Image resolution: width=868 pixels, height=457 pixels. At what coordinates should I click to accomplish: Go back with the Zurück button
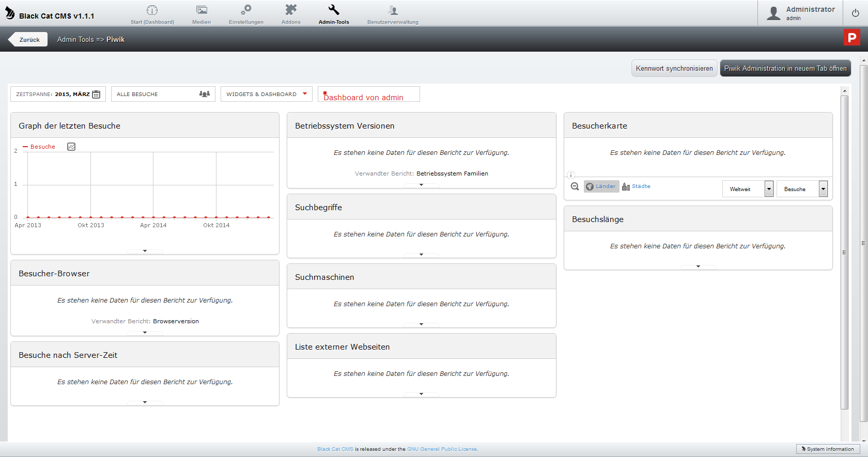point(28,39)
